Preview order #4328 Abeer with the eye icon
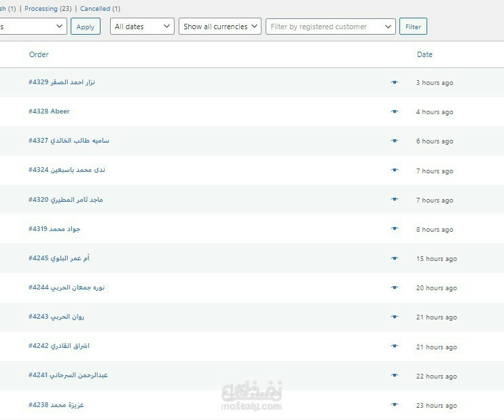 [x=395, y=111]
